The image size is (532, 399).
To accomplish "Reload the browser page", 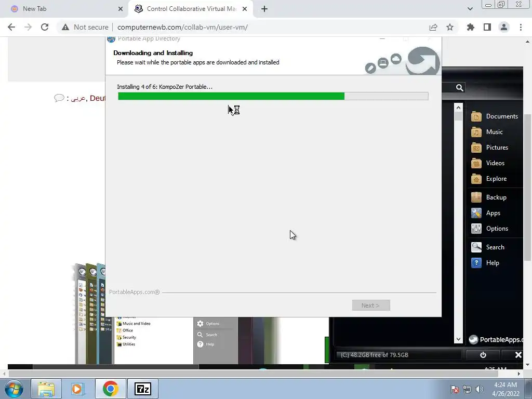I will [45, 27].
